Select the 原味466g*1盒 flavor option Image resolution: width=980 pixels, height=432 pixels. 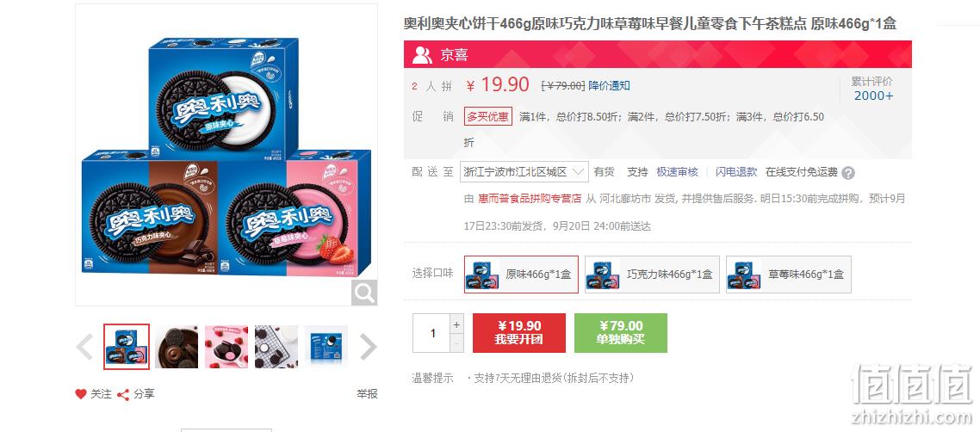coord(521,274)
